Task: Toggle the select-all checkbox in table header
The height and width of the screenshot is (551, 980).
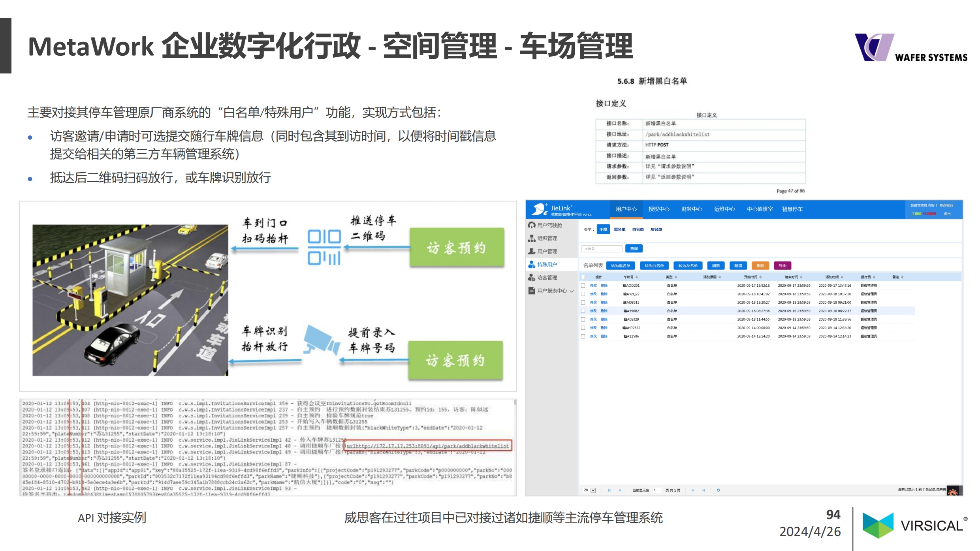Action: point(583,277)
